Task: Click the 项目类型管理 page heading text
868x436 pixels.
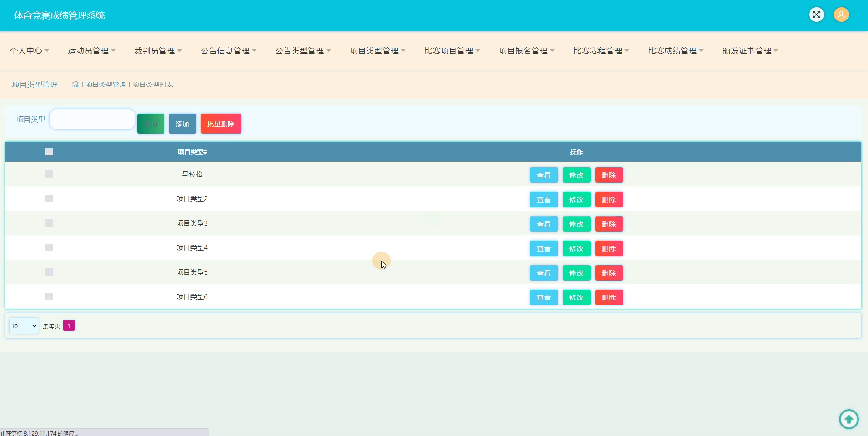Action: (35, 84)
